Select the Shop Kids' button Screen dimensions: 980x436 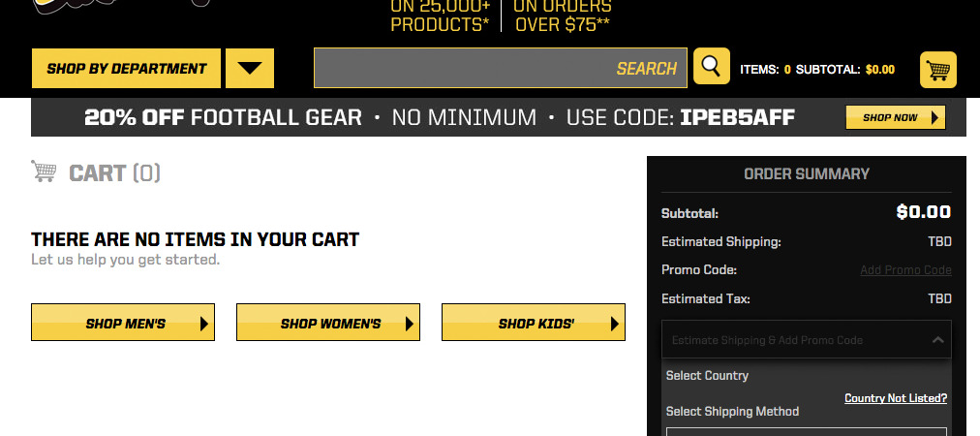point(534,324)
